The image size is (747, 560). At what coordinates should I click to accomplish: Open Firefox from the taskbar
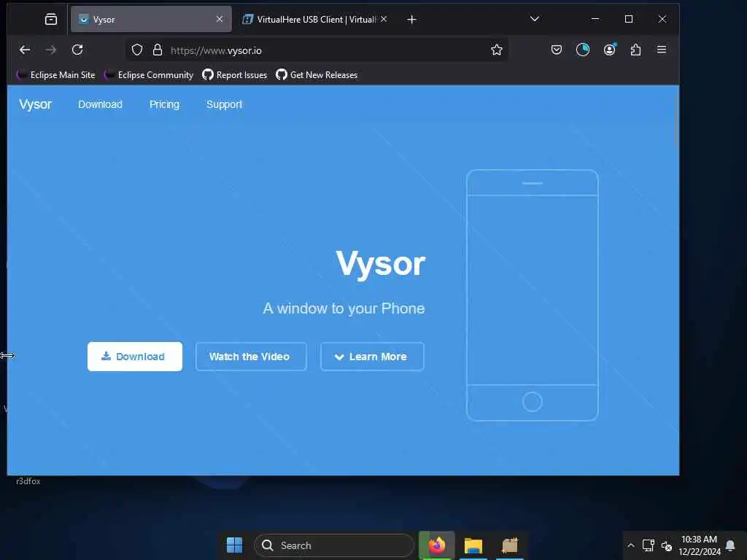point(437,545)
